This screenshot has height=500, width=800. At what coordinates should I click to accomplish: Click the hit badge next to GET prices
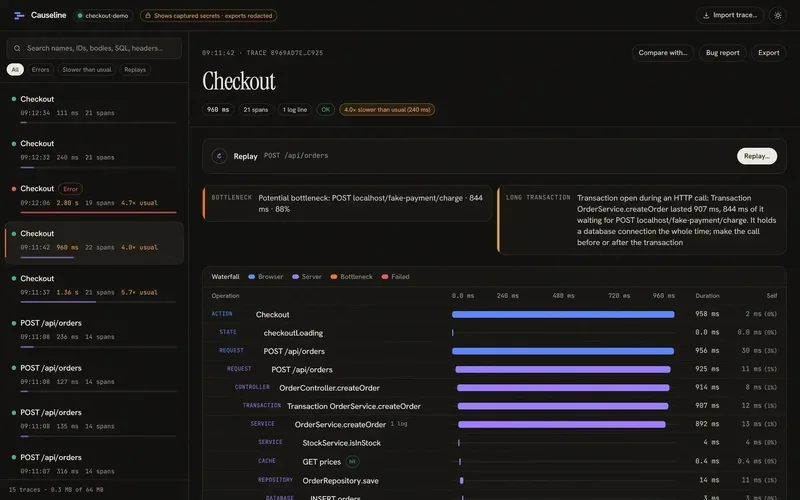(x=352, y=462)
